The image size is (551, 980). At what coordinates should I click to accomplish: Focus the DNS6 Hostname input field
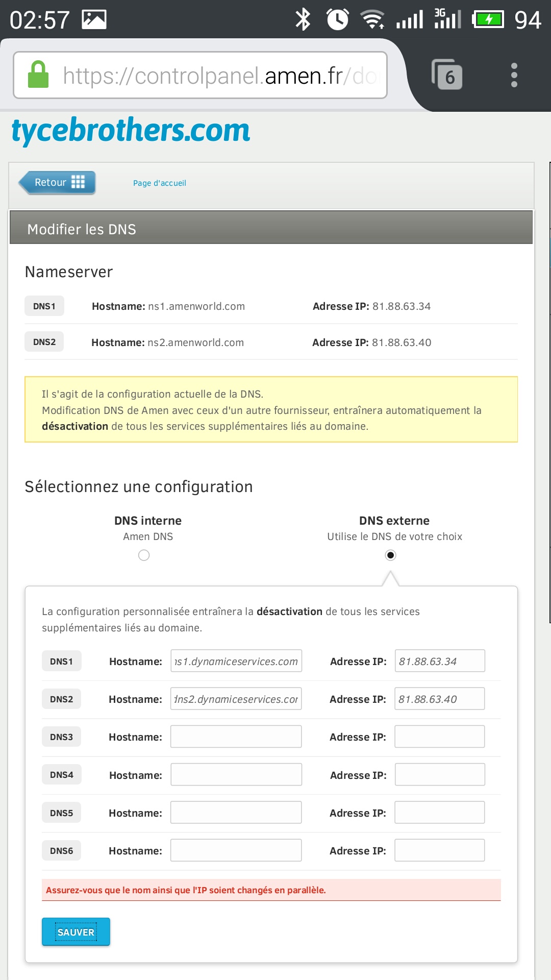pos(236,850)
